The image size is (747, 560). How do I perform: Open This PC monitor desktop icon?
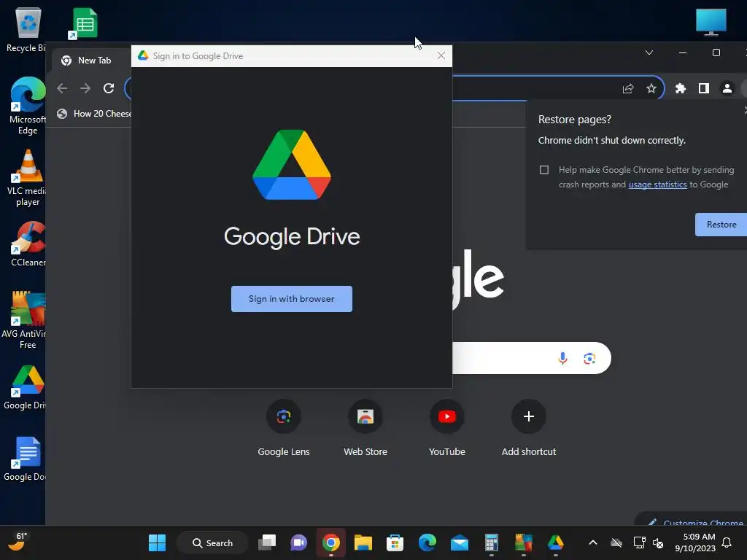click(x=711, y=23)
